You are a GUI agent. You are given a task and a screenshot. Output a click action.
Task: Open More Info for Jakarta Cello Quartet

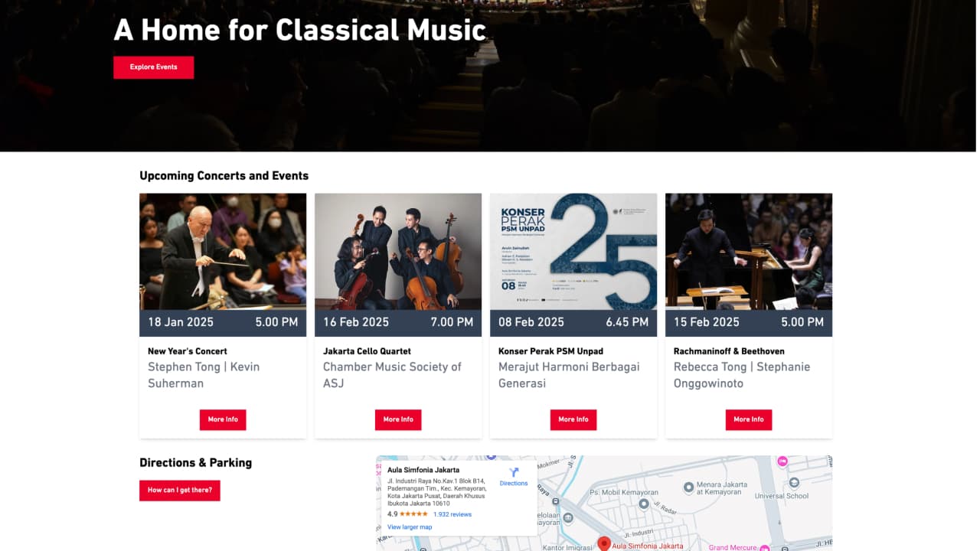(398, 419)
